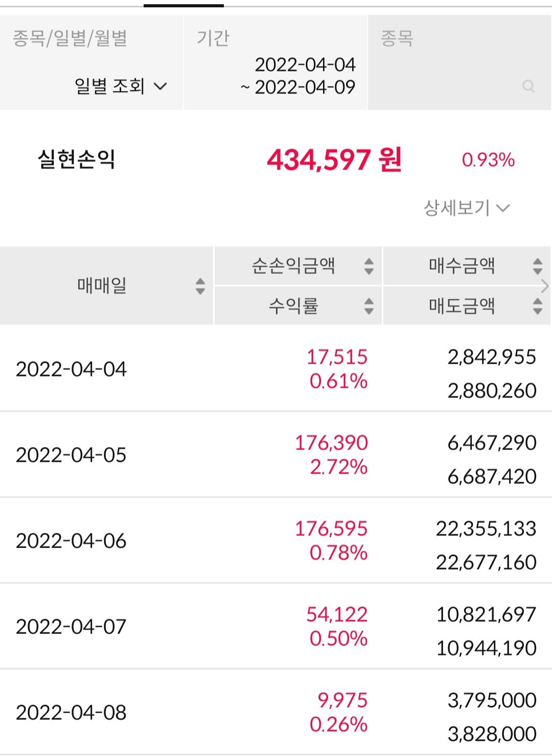Screen dimensions: 552x756
Task: Tap the search magnifier in 종목 field
Action: tap(528, 86)
